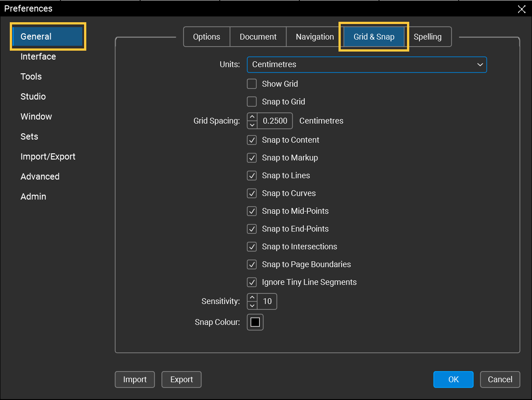
Task: Turn off Snap to Lines
Action: pyautogui.click(x=252, y=175)
